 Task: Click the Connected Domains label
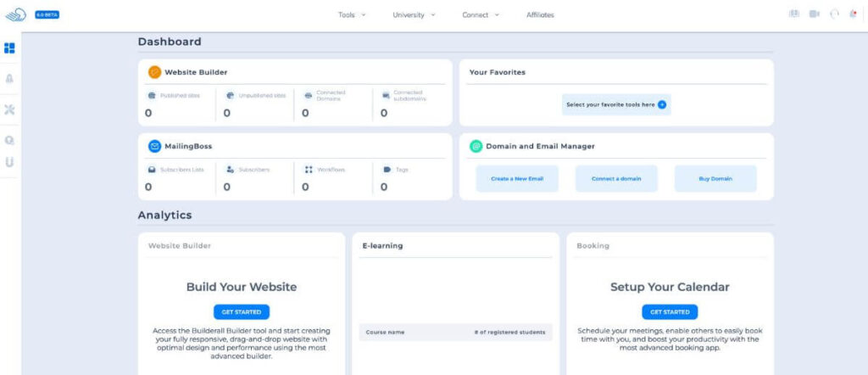(x=331, y=95)
